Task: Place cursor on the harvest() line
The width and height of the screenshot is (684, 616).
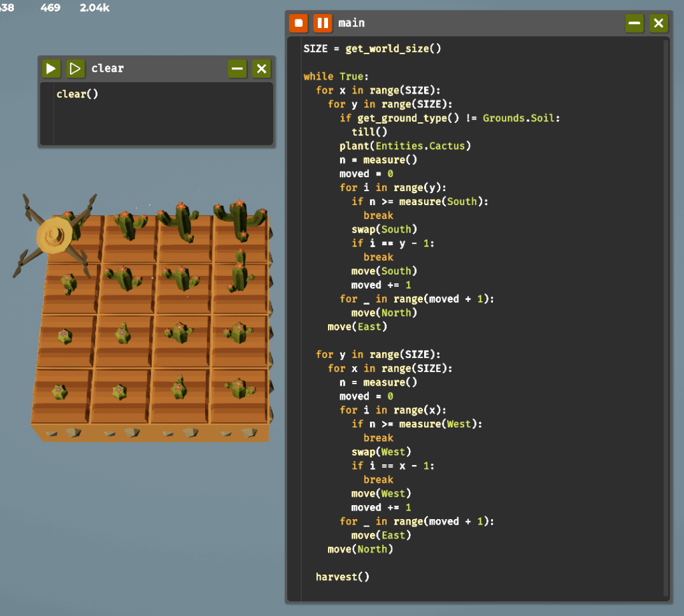Action: [342, 577]
